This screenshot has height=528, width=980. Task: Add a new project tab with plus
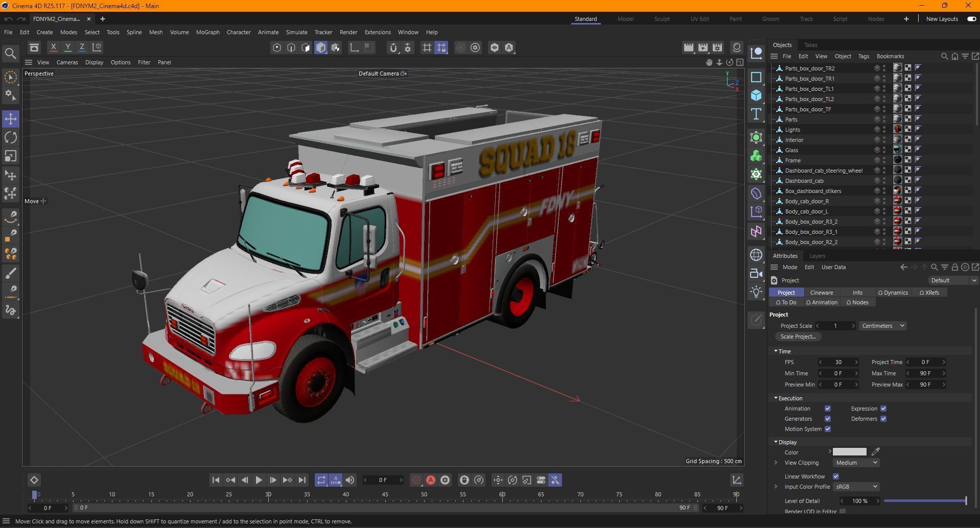coord(102,19)
